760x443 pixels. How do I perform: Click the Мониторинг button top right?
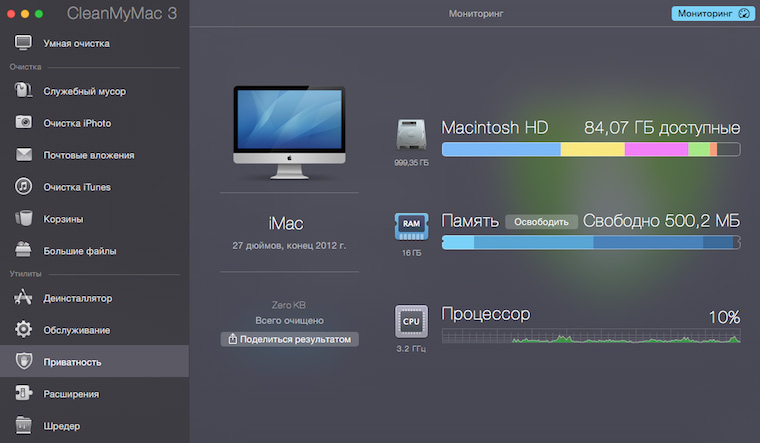pyautogui.click(x=713, y=14)
